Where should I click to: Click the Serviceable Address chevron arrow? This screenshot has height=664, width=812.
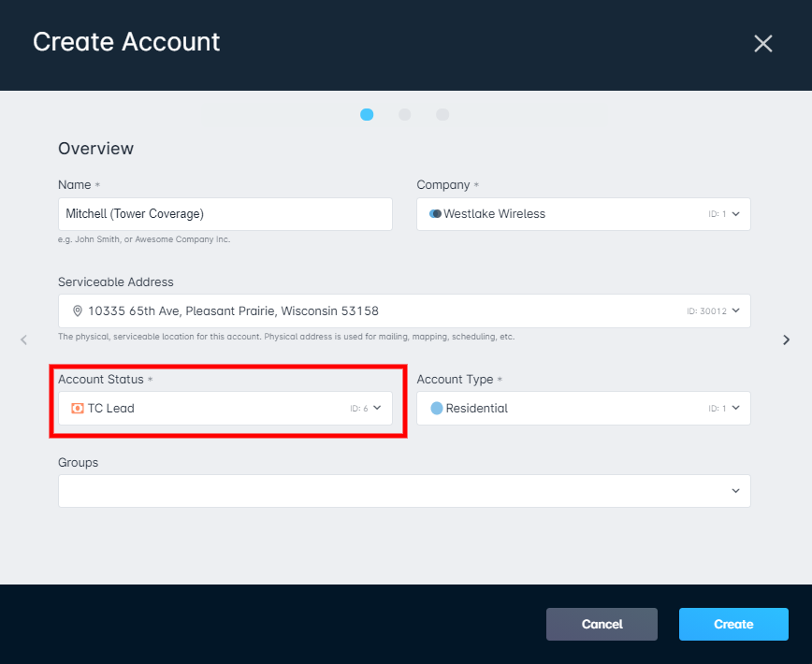click(736, 310)
